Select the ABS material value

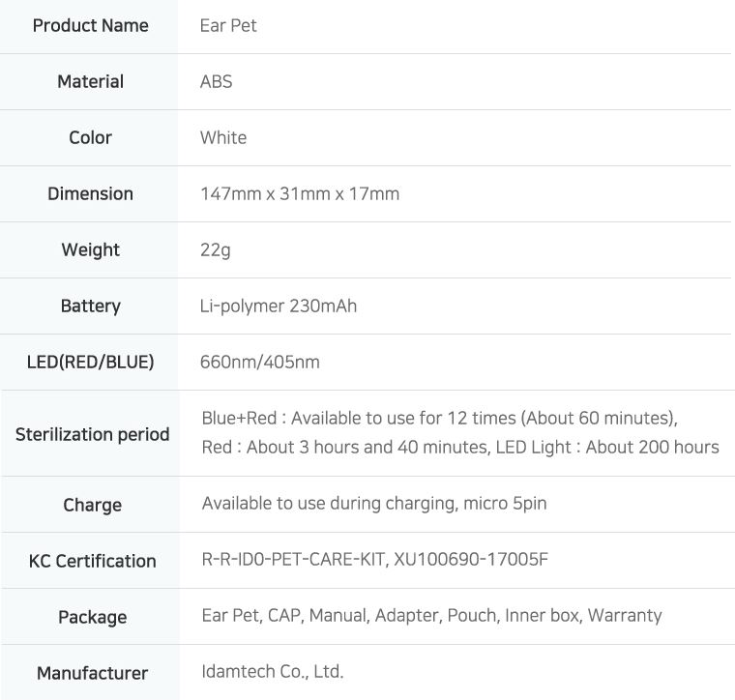216,81
